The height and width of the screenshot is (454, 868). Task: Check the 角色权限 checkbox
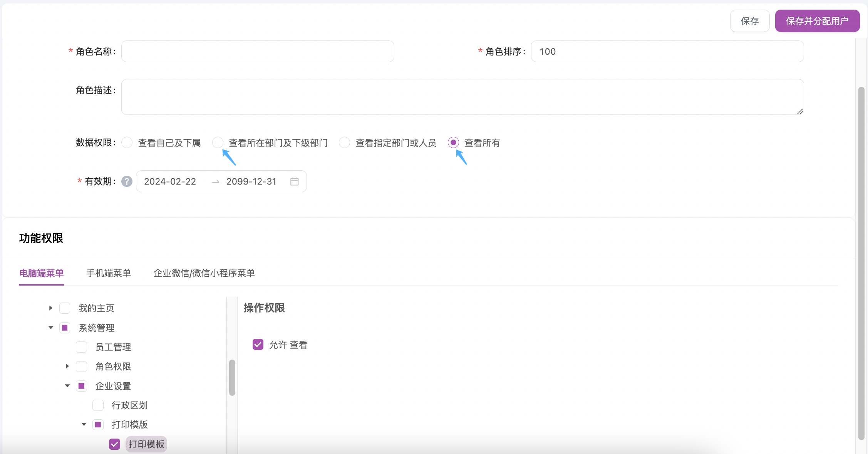(x=81, y=366)
